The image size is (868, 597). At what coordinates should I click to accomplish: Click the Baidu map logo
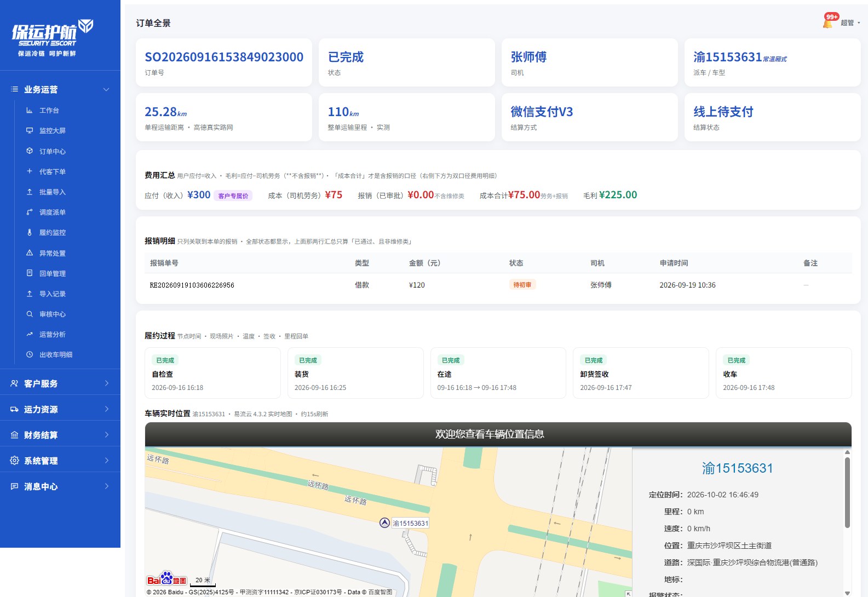(x=167, y=579)
